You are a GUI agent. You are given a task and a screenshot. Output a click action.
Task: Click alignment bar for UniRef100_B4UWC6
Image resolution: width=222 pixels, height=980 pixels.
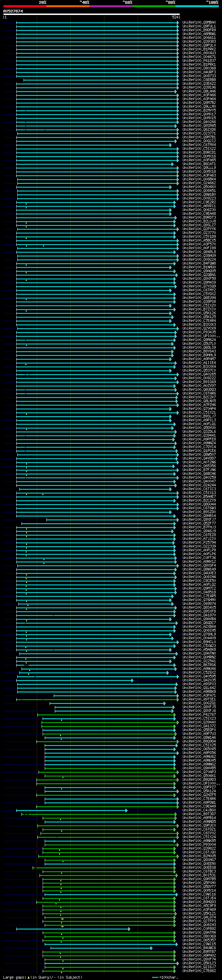[x=101, y=948]
